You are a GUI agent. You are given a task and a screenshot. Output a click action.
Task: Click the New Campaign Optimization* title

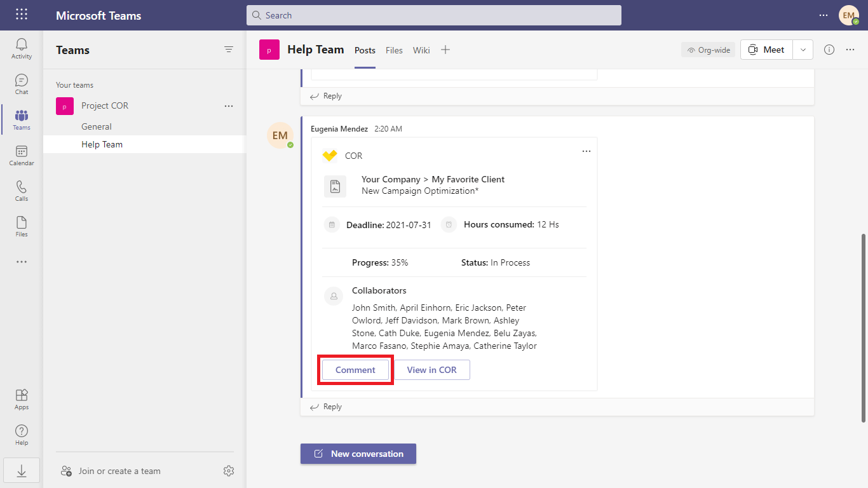click(420, 191)
